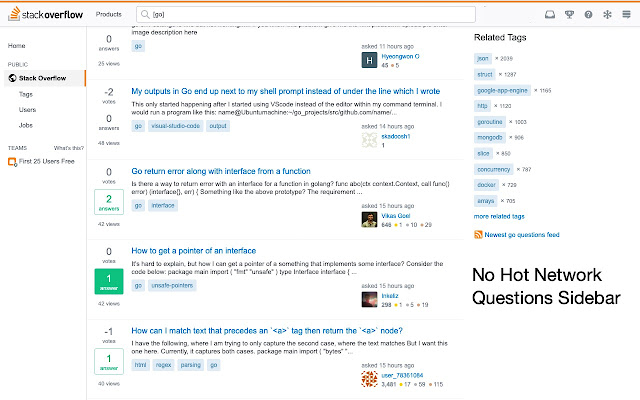Image resolution: width=640 pixels, height=400 pixels.
Task: Click the google-app-engine related tag
Action: coord(502,90)
